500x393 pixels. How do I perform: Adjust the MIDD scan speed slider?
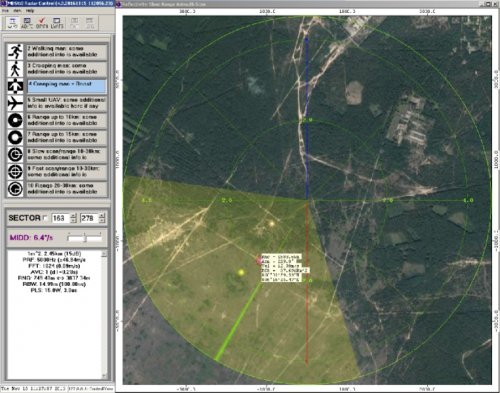(85, 238)
